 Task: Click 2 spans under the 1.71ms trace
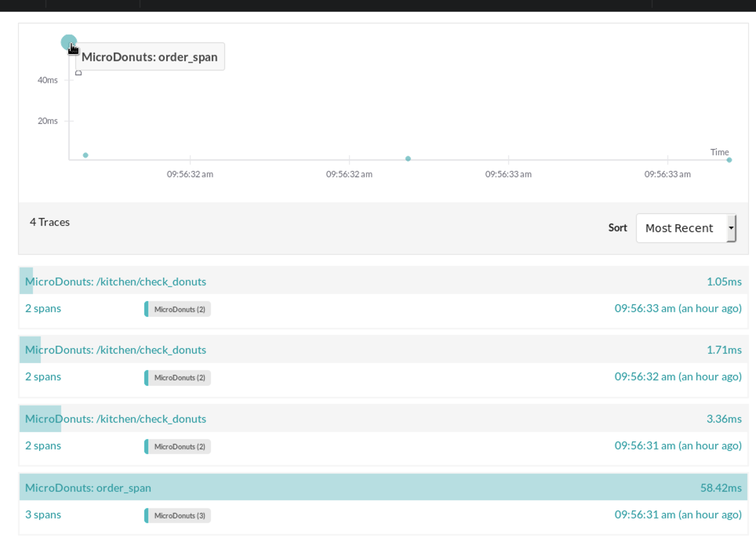(x=43, y=376)
